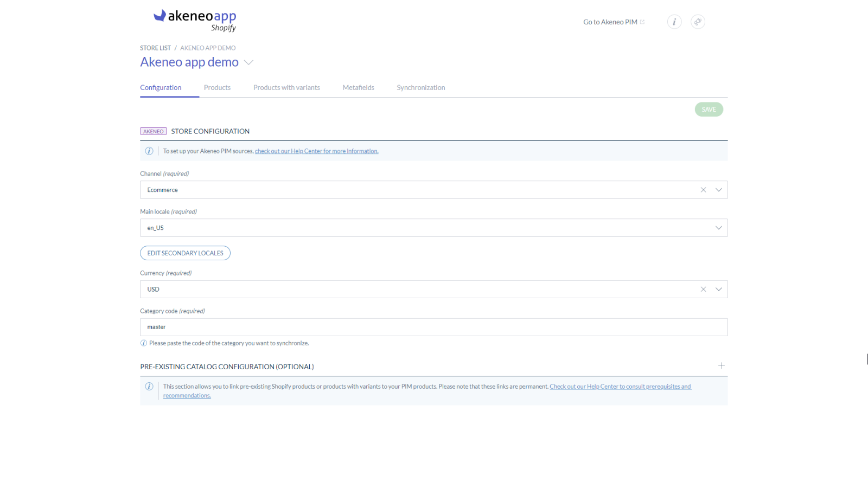Click the STORE CONFIGURATION heading
The height and width of the screenshot is (488, 868).
(210, 131)
